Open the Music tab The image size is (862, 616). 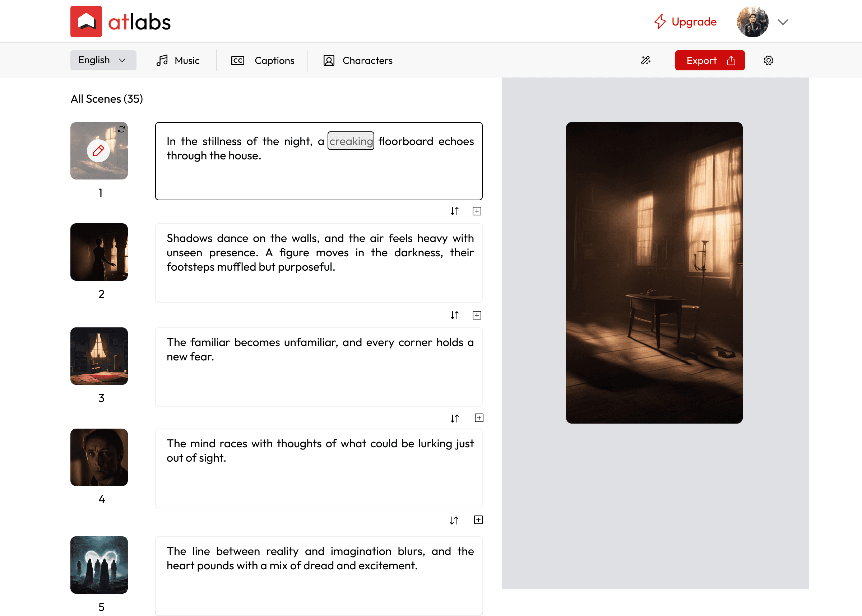pos(178,61)
